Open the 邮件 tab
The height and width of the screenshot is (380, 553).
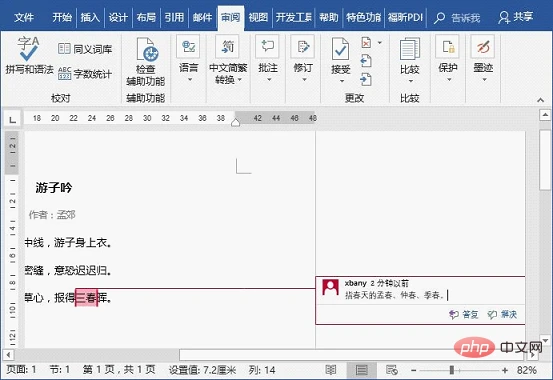pos(202,17)
